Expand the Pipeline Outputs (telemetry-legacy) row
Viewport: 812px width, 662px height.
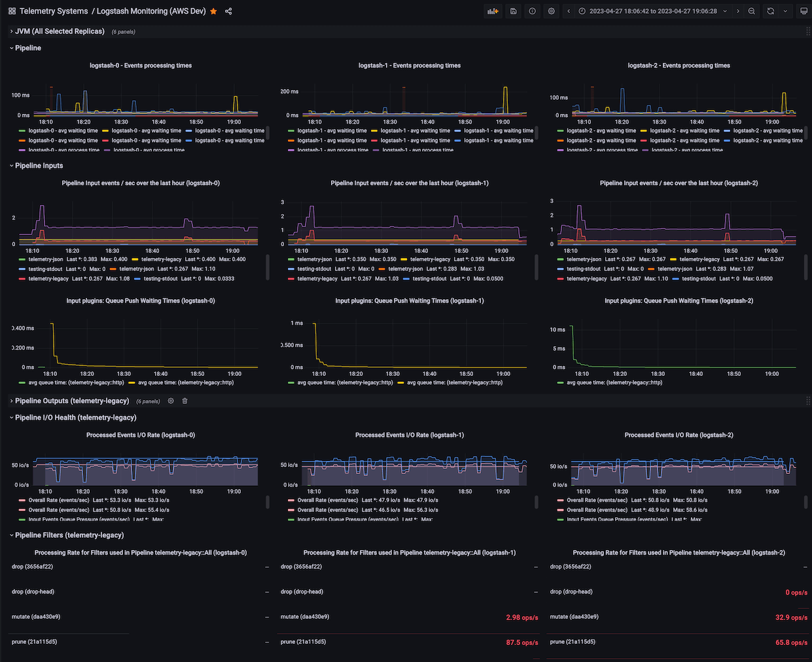[x=71, y=401]
